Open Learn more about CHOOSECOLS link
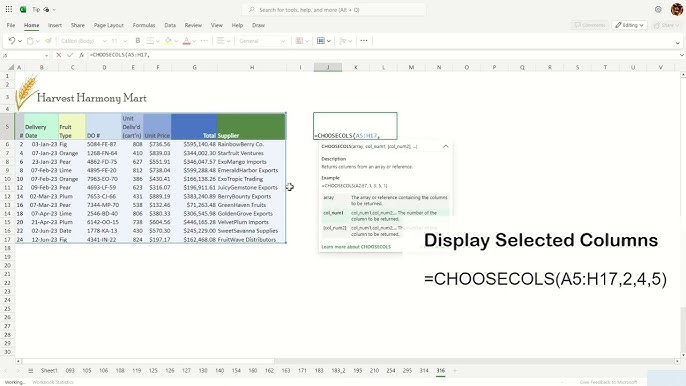The width and height of the screenshot is (686, 386). click(x=356, y=247)
